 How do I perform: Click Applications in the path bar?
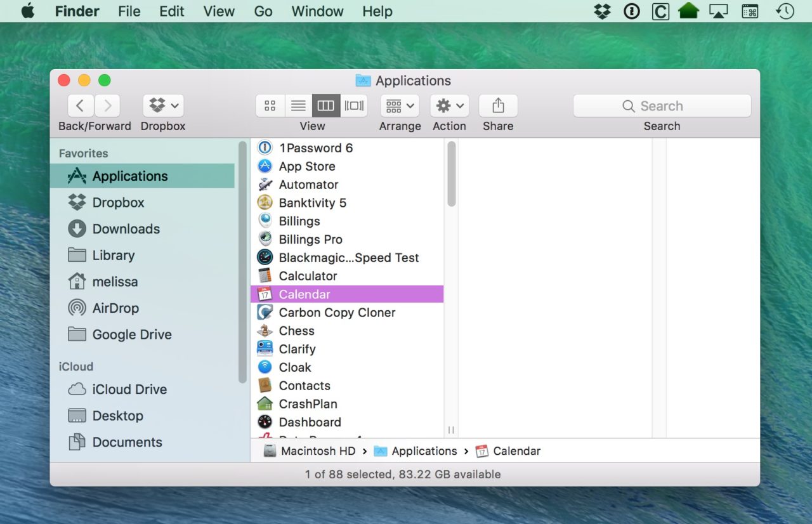pyautogui.click(x=416, y=451)
